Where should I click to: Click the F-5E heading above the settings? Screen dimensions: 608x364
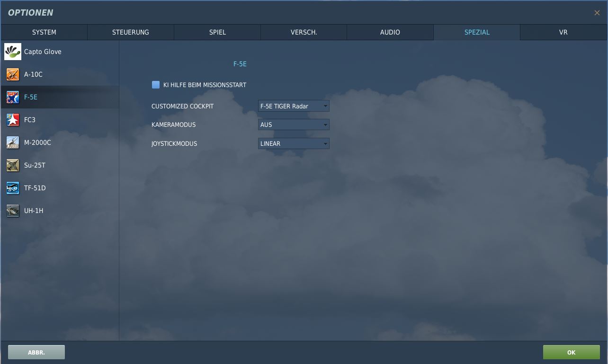click(x=240, y=64)
